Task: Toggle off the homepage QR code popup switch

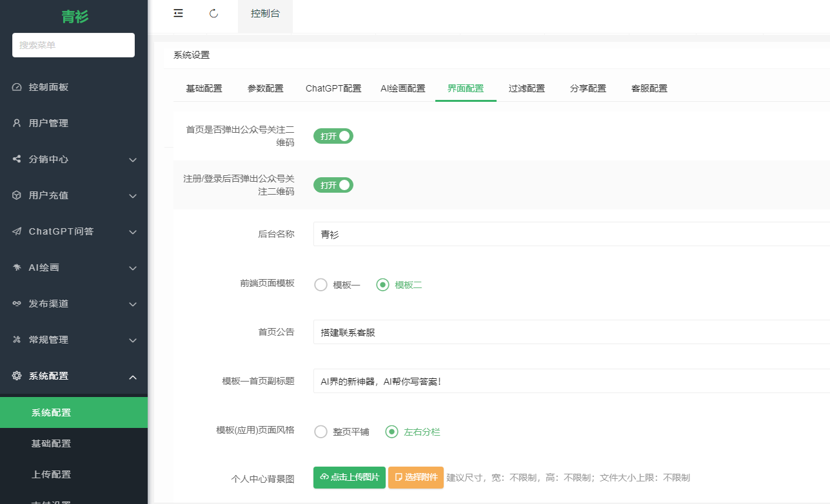Action: pos(333,136)
